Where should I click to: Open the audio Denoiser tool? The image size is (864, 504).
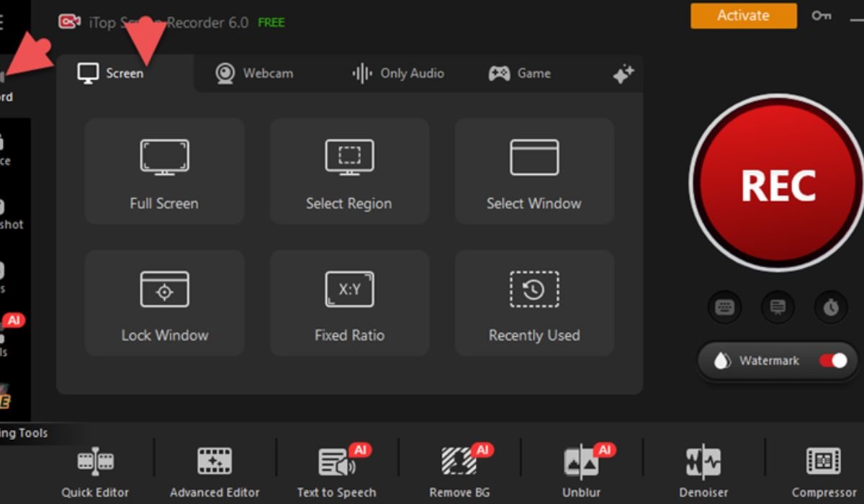click(x=703, y=472)
